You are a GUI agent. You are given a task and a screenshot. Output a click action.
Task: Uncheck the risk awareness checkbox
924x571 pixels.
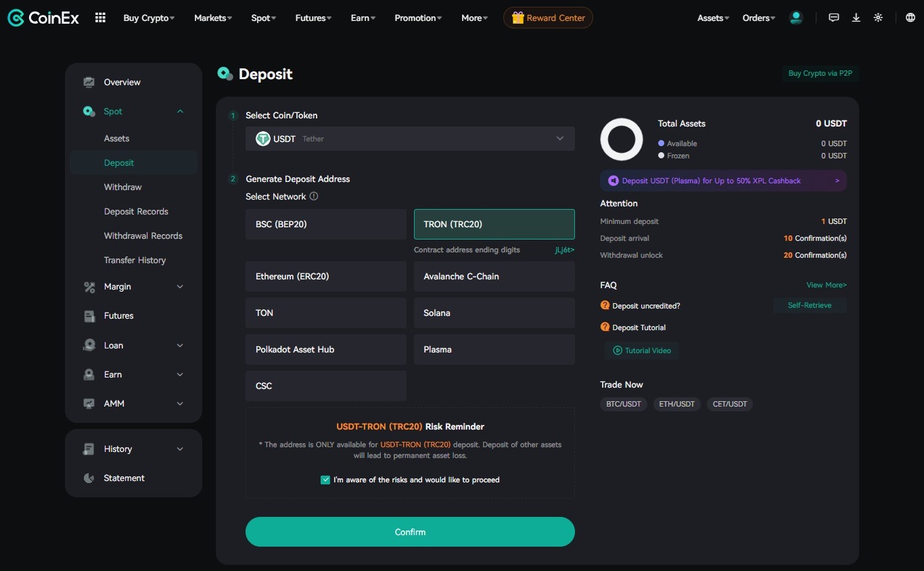pos(325,480)
